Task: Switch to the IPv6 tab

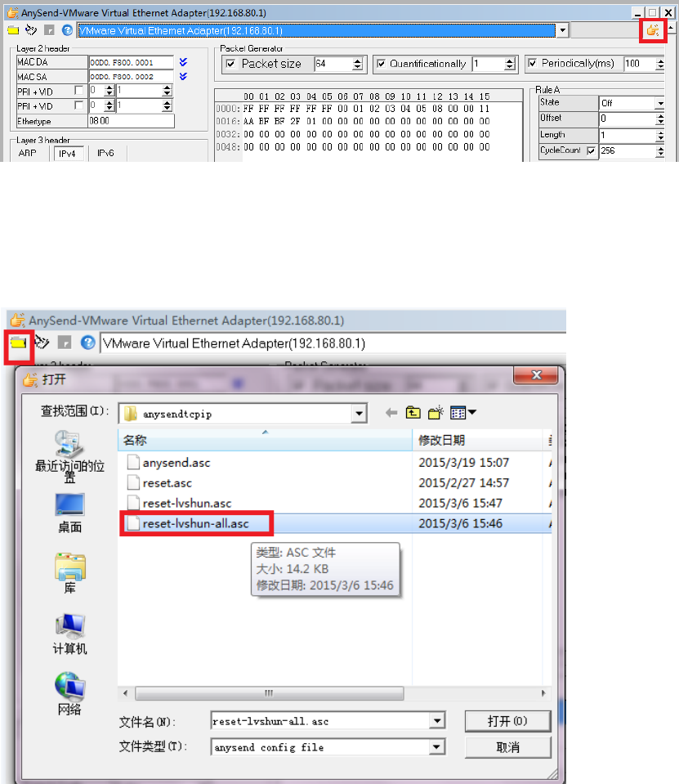Action: point(105,153)
